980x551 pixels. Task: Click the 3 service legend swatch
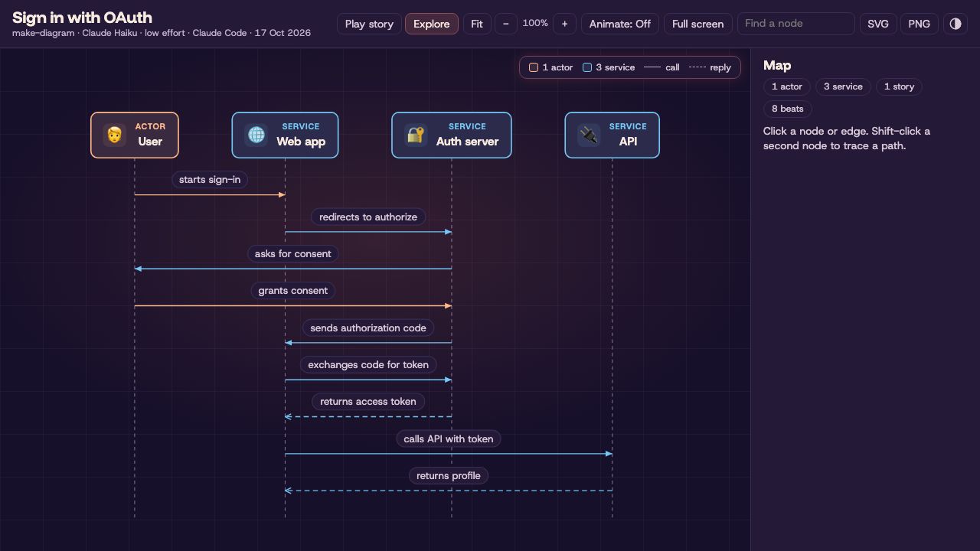pos(587,67)
